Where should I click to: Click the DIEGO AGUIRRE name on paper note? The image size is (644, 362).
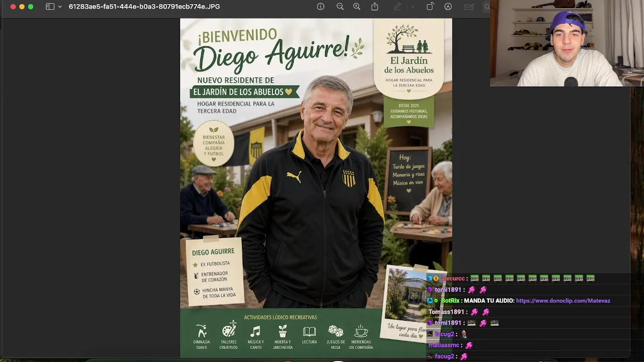pyautogui.click(x=213, y=252)
